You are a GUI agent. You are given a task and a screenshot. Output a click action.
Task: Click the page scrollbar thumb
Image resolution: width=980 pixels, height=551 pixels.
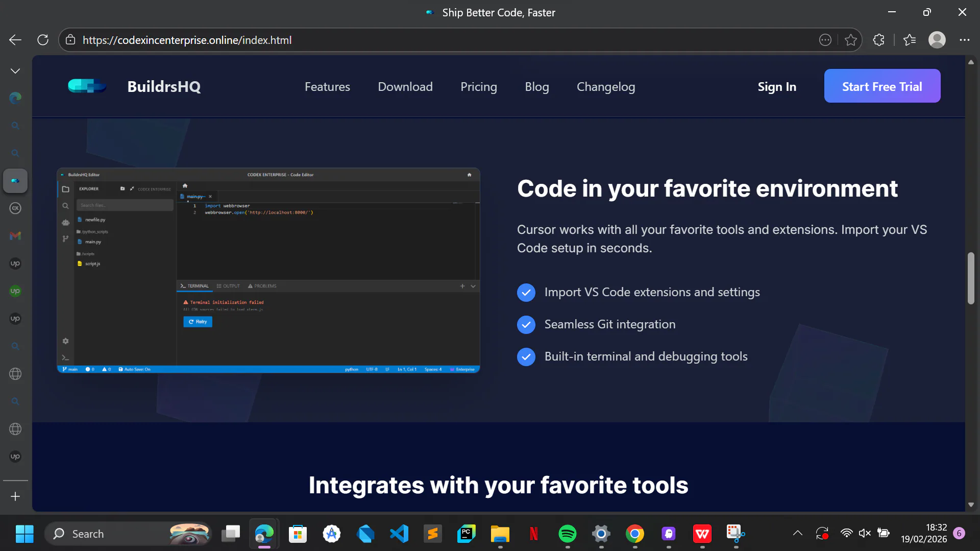(971, 278)
